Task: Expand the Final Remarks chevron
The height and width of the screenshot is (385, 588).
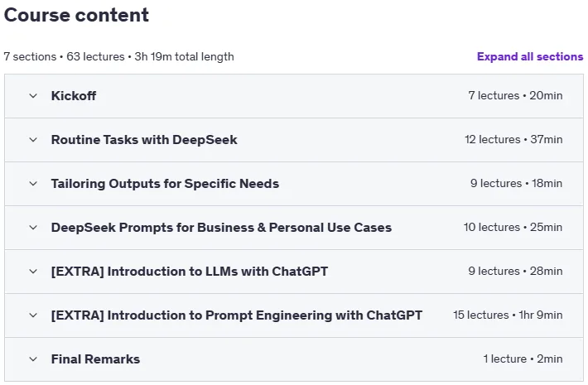Action: click(x=33, y=359)
